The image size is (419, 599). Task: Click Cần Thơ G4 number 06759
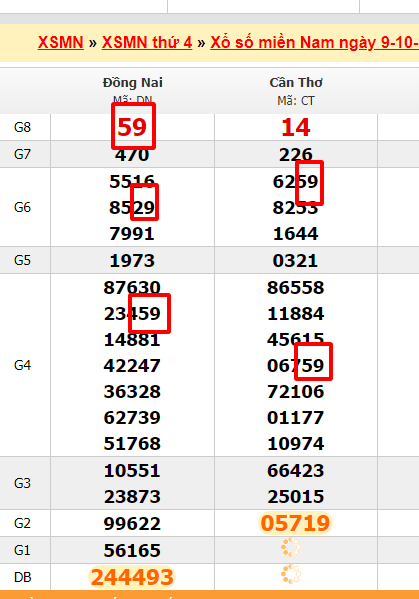click(x=295, y=366)
